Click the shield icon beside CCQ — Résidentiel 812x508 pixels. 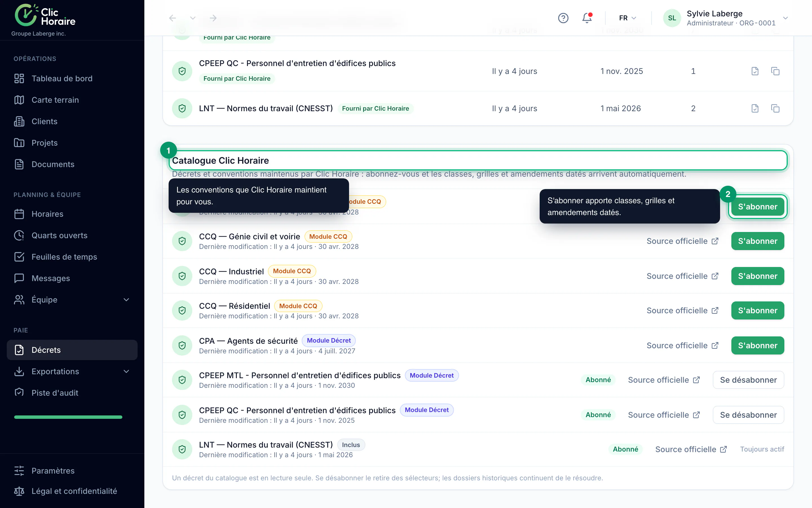(x=182, y=310)
